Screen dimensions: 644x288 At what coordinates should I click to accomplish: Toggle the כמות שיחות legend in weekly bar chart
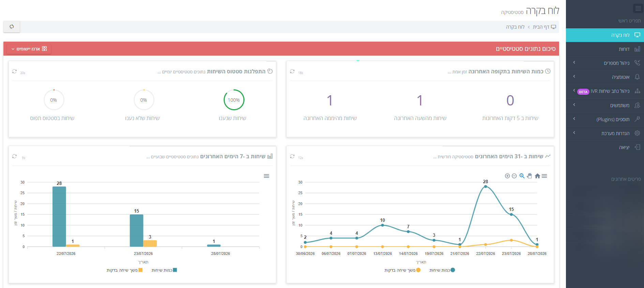tap(164, 270)
